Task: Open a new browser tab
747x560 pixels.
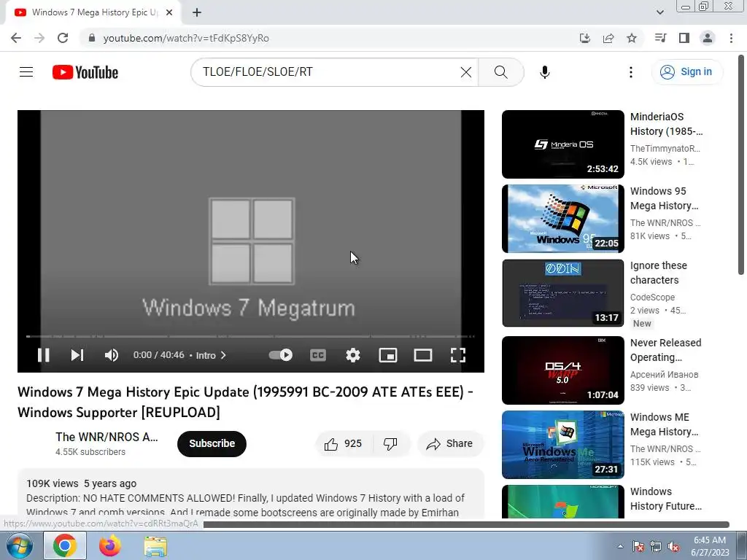Action: pyautogui.click(x=197, y=13)
